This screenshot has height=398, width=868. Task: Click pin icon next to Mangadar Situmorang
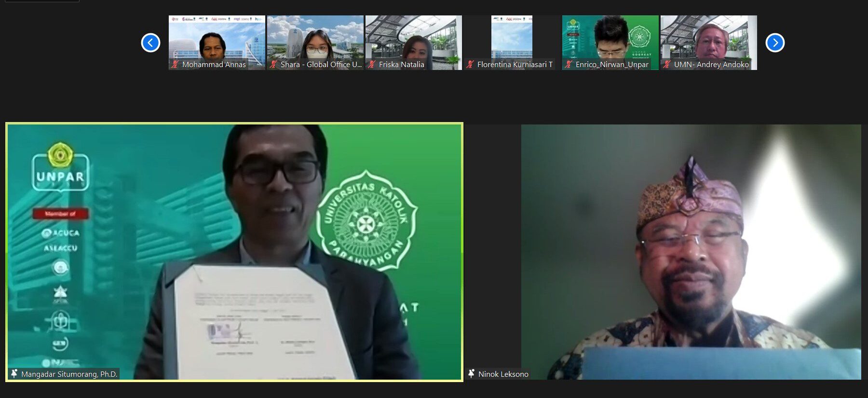pyautogui.click(x=14, y=373)
